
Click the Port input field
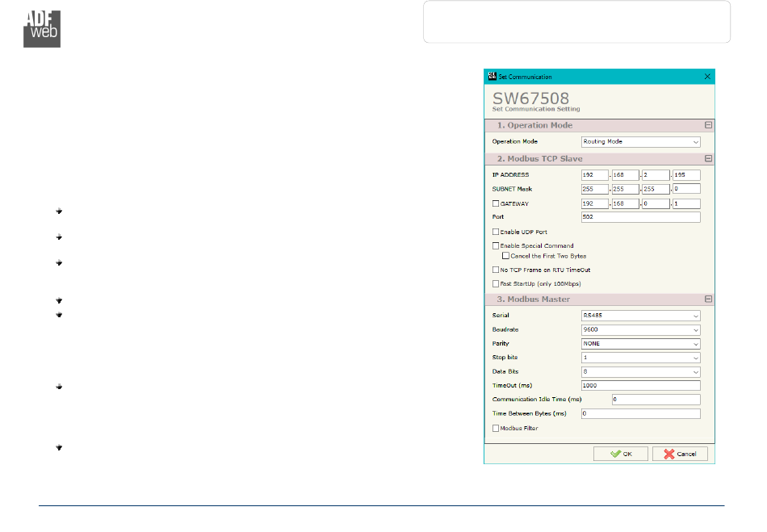tap(640, 217)
